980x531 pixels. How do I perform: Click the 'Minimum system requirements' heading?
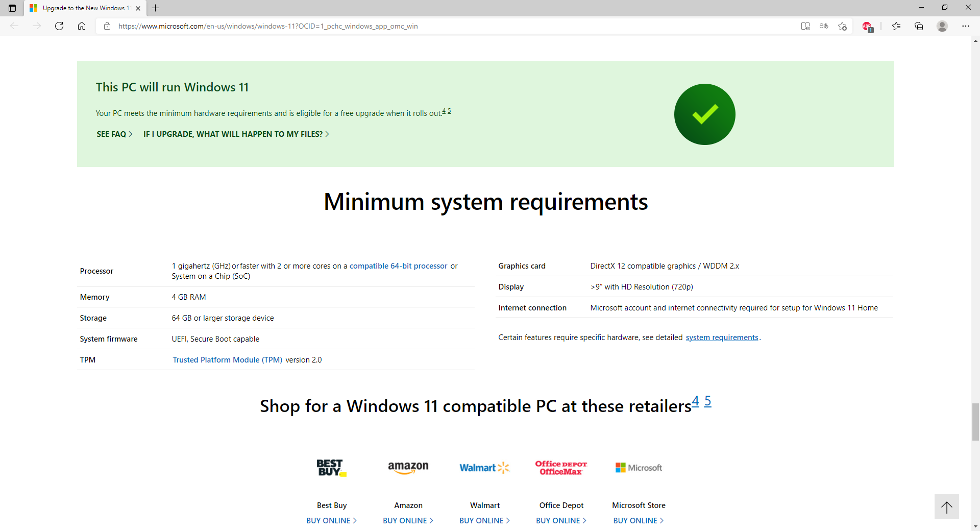click(486, 202)
